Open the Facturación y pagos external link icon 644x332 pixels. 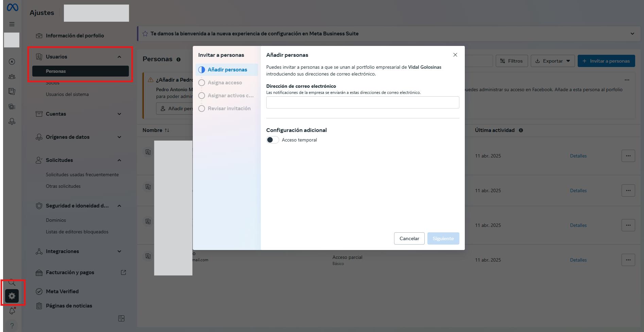click(123, 272)
